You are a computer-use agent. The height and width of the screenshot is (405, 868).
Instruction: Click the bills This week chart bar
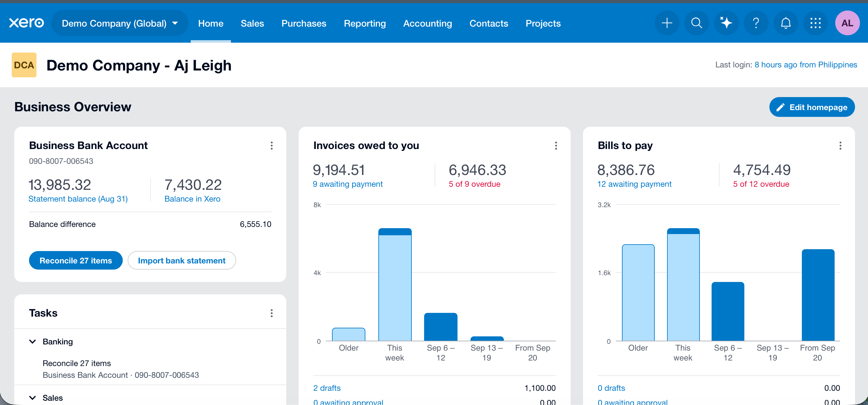[683, 285]
